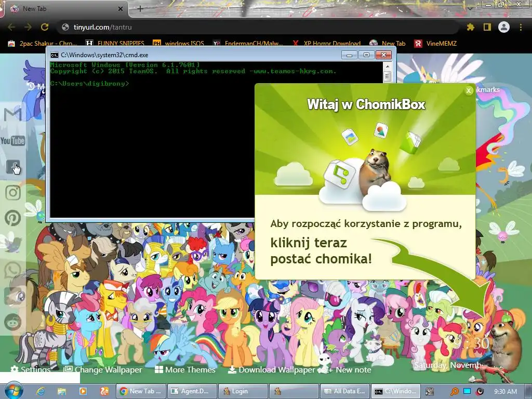
Task: Open the Reddit shortcut in sidebar
Action: coord(13,322)
